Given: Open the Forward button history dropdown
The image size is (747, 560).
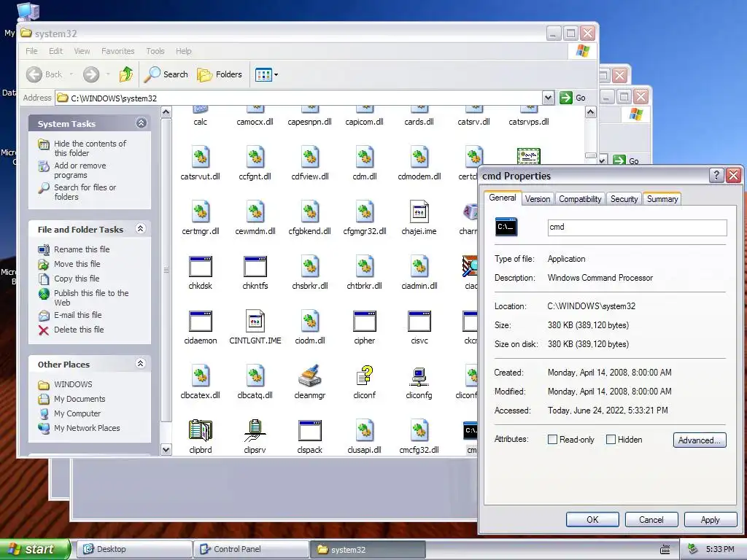Looking at the screenshot, I should (x=108, y=74).
